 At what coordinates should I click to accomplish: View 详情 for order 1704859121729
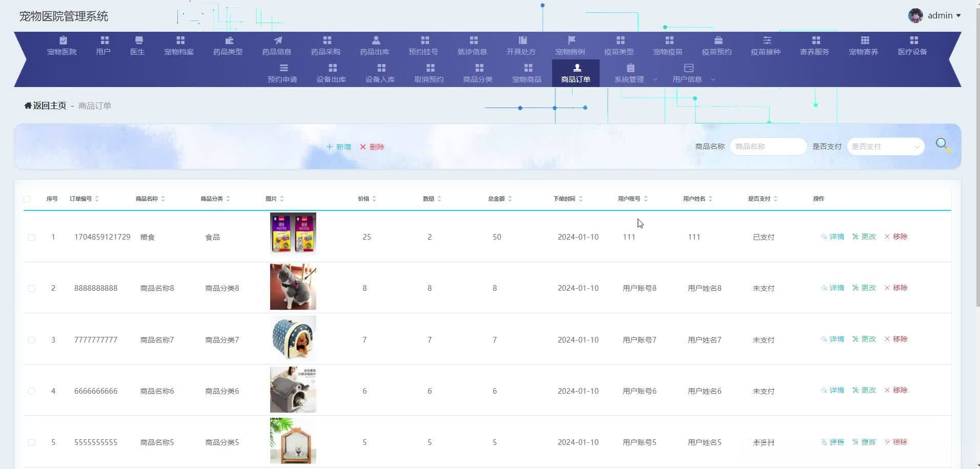832,237
